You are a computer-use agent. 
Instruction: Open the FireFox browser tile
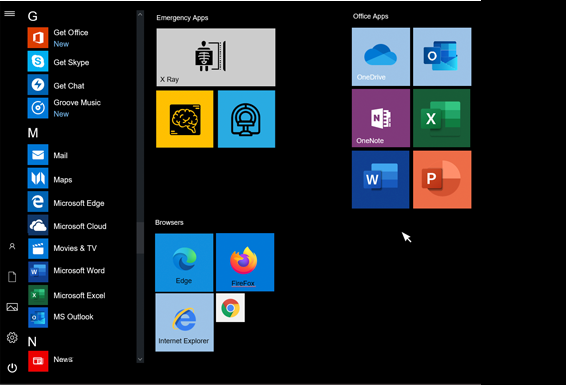(245, 262)
